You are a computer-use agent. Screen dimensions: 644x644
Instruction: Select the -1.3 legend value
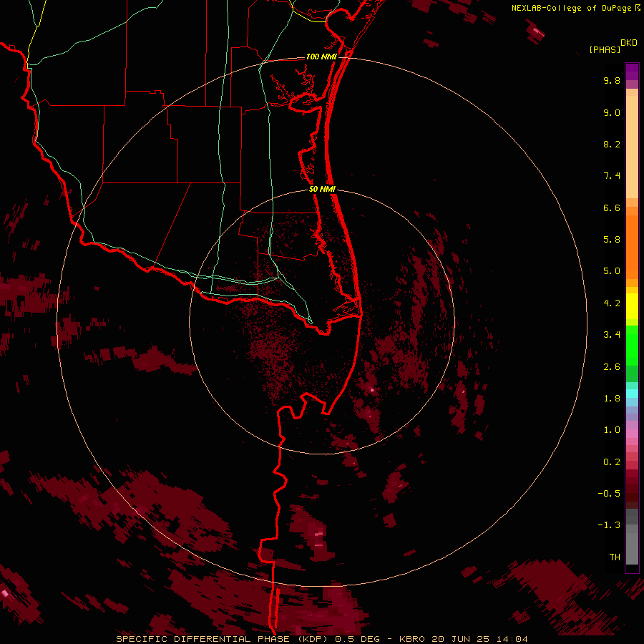(609, 525)
